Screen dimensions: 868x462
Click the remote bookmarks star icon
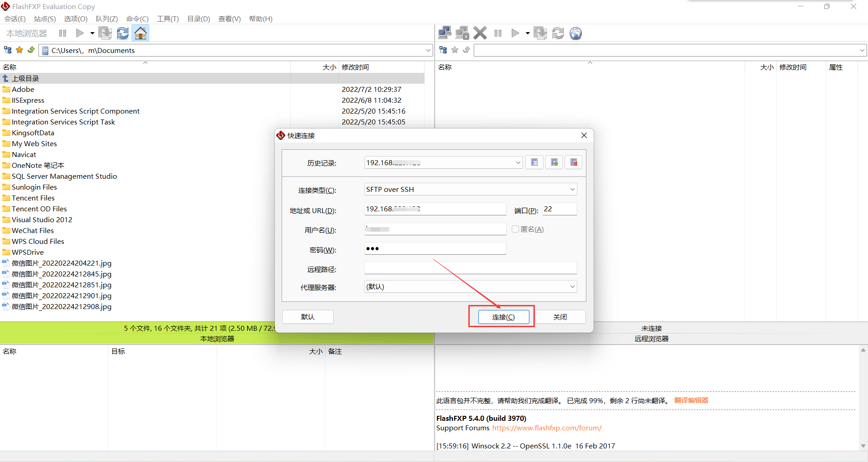[x=455, y=50]
